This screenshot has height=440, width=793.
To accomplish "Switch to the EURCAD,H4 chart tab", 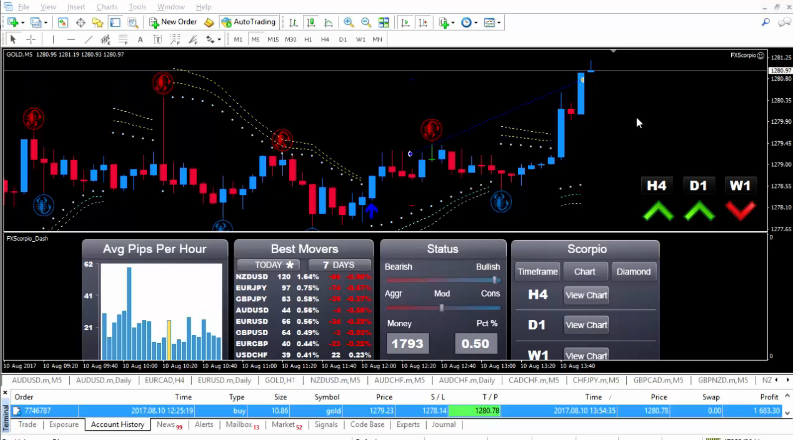I will (164, 380).
